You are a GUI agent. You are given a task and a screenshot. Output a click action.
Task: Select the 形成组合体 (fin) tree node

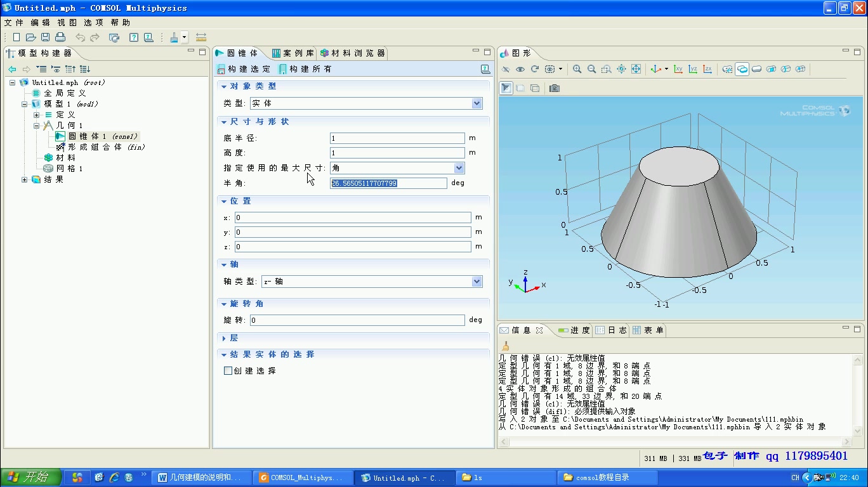(x=100, y=147)
